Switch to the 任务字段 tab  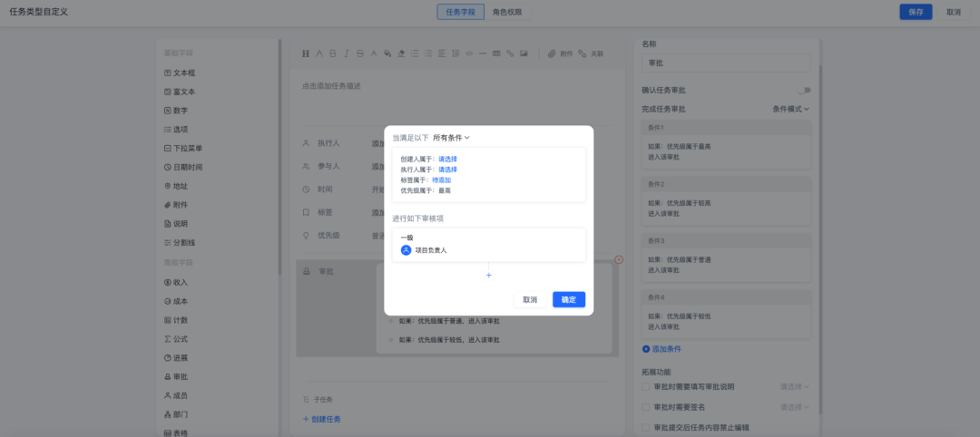[461, 12]
